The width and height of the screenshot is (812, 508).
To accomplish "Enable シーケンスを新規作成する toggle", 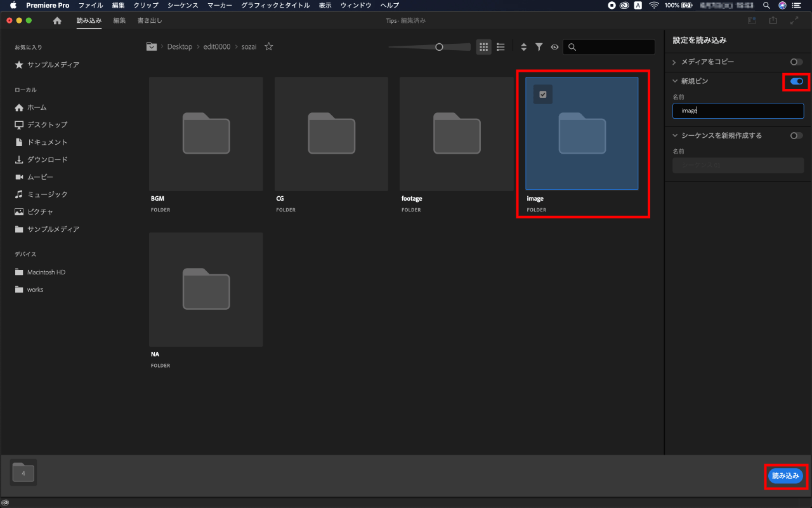I will [x=797, y=135].
